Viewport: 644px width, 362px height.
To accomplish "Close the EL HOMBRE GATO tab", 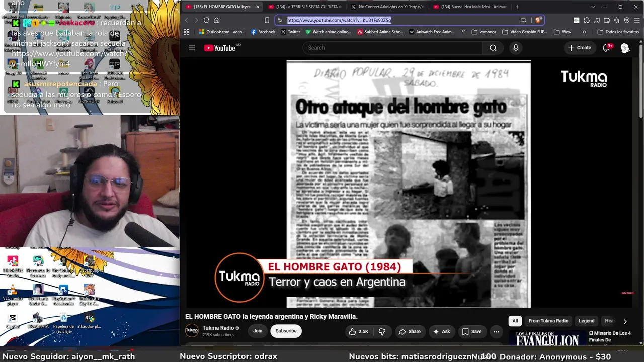I will (x=258, y=7).
